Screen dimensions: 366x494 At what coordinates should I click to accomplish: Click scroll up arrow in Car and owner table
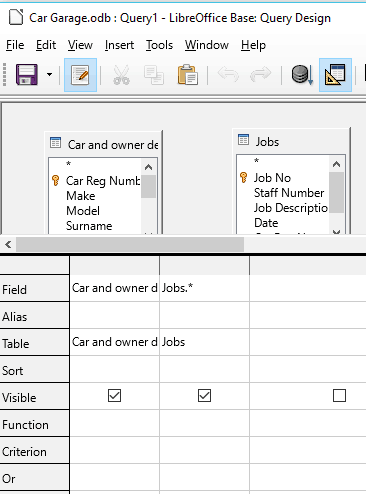coord(148,167)
